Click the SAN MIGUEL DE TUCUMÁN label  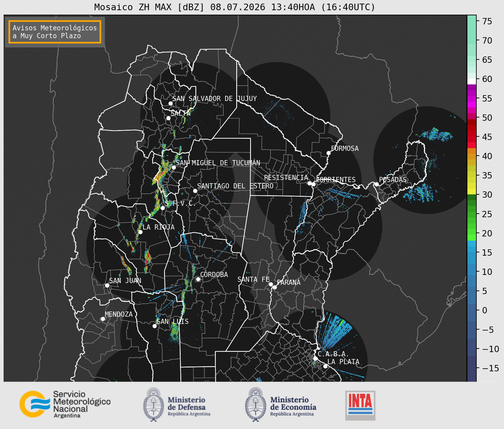coord(218,163)
